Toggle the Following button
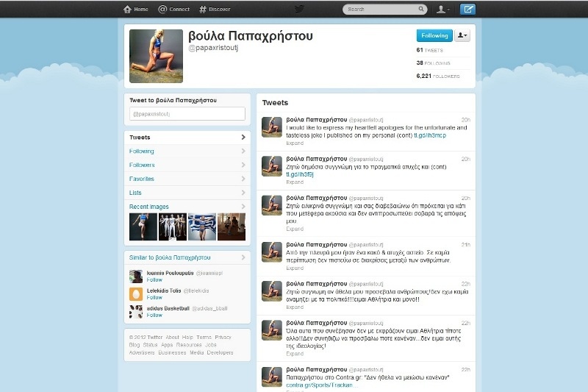Image resolution: width=588 pixels, height=392 pixels. (434, 35)
